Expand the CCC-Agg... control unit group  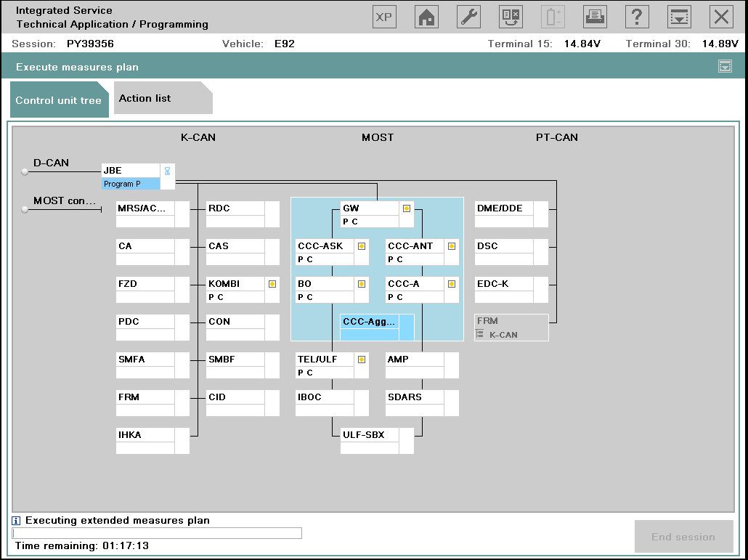point(370,321)
